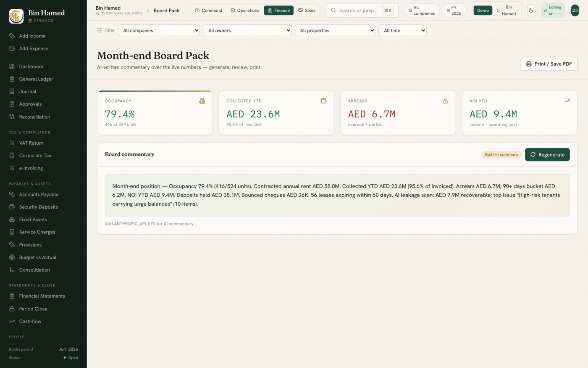588x368 pixels.
Task: Click the Corporate Tax icon
Action: (x=12, y=155)
